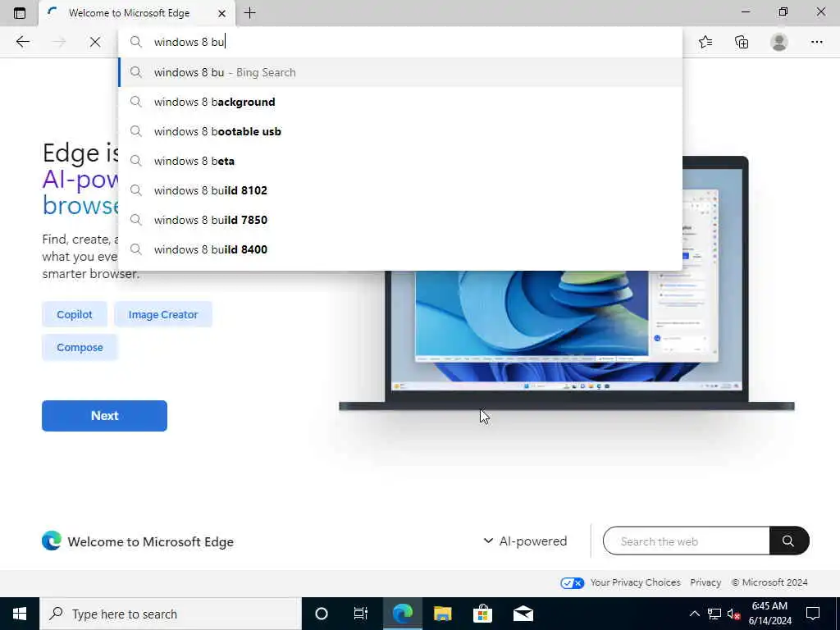Close the Welcome to Microsoft Edge tab
This screenshot has width=840, height=630.
(x=221, y=13)
